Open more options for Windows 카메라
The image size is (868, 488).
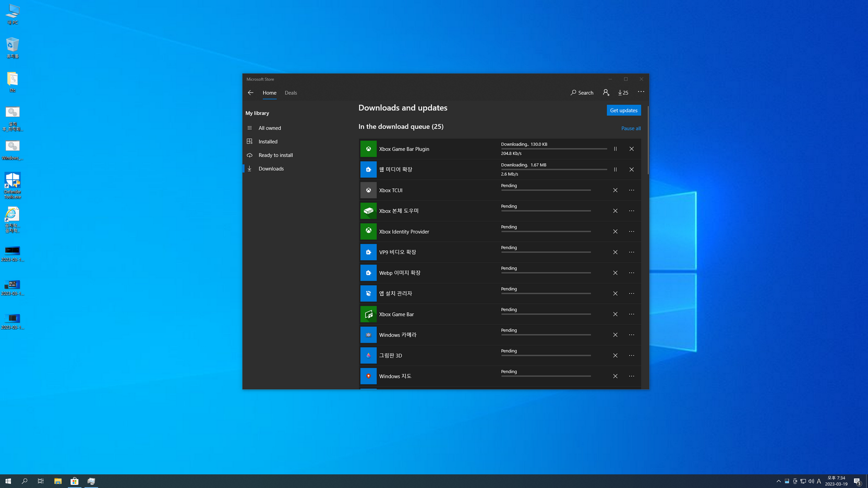[632, 335]
